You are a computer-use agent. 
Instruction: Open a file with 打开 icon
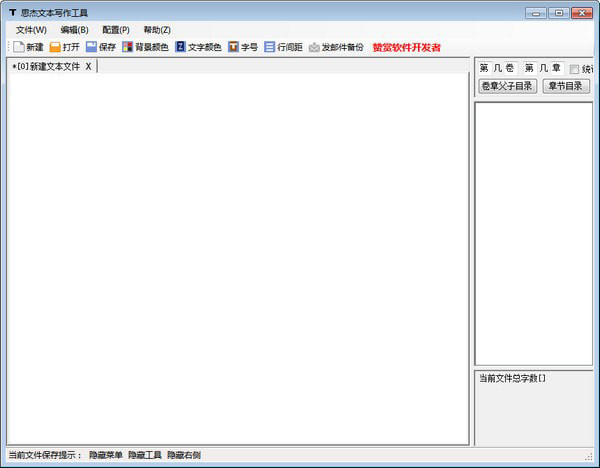pyautogui.click(x=55, y=47)
